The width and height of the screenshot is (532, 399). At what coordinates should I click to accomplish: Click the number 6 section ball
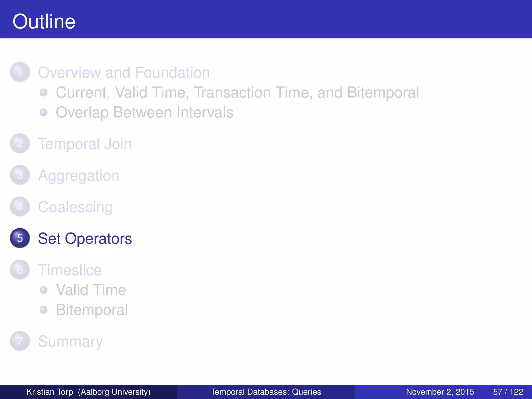click(x=20, y=270)
